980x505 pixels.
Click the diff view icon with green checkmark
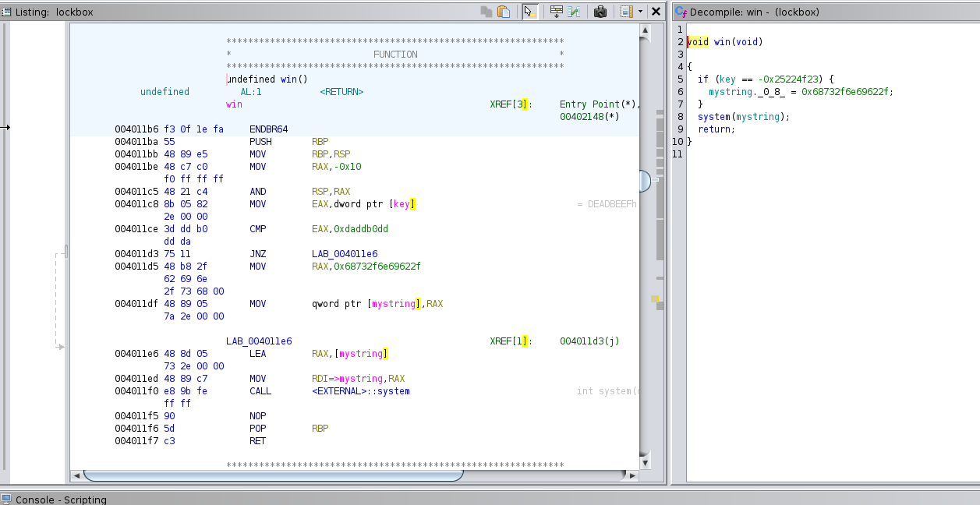575,12
